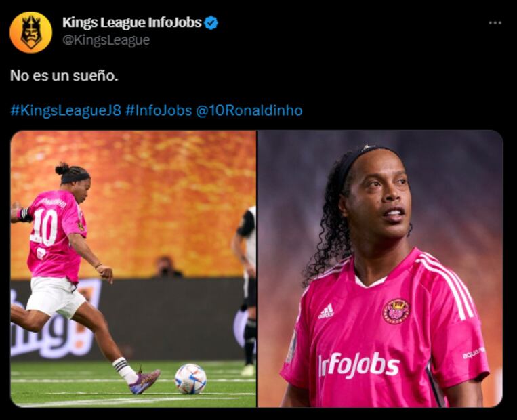517x420 pixels.
Task: Click the tweet text "No es un sueño."
Action: pyautogui.click(x=64, y=75)
